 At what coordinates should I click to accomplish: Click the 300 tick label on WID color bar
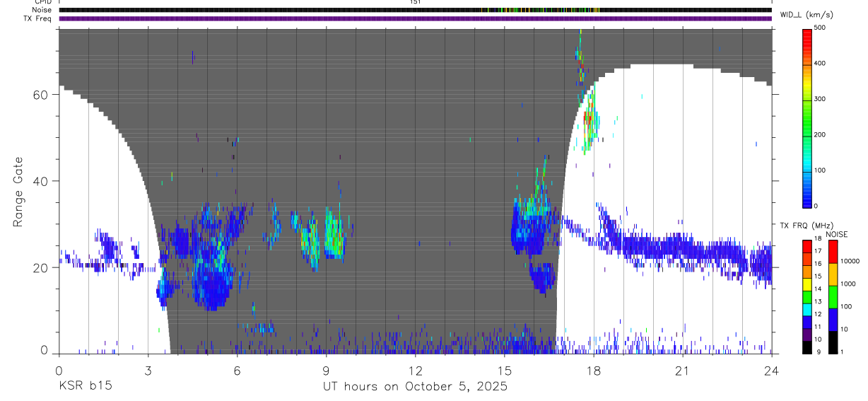(821, 99)
